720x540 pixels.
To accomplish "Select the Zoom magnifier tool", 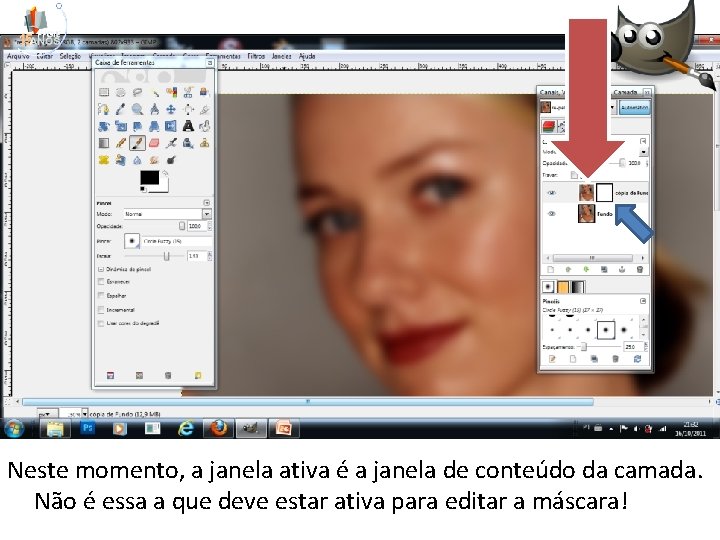I will pyautogui.click(x=137, y=109).
